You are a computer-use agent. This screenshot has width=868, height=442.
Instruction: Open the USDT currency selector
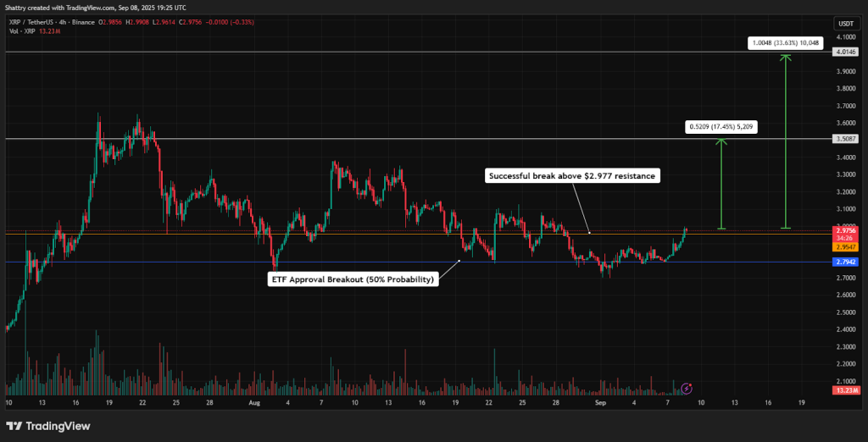coord(846,24)
